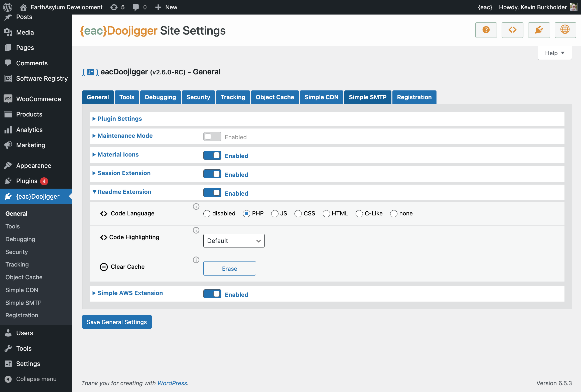Switch to the Simple SMTP tab
The height and width of the screenshot is (392, 581).
point(368,97)
